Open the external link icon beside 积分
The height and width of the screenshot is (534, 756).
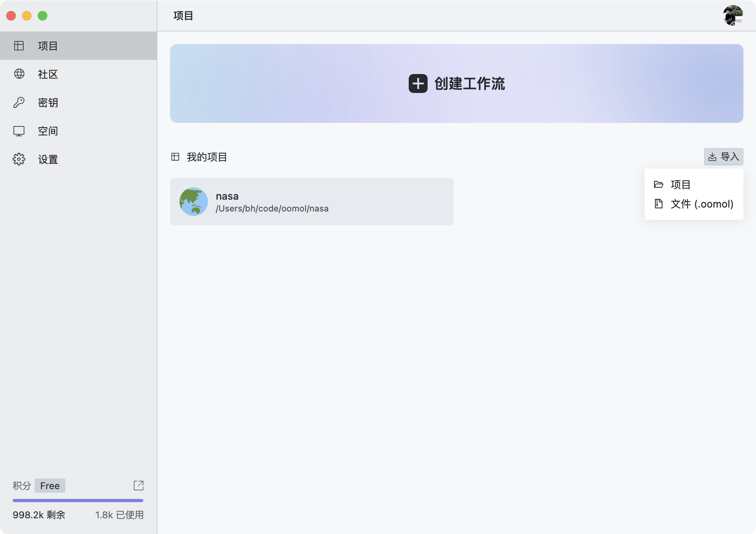139,485
